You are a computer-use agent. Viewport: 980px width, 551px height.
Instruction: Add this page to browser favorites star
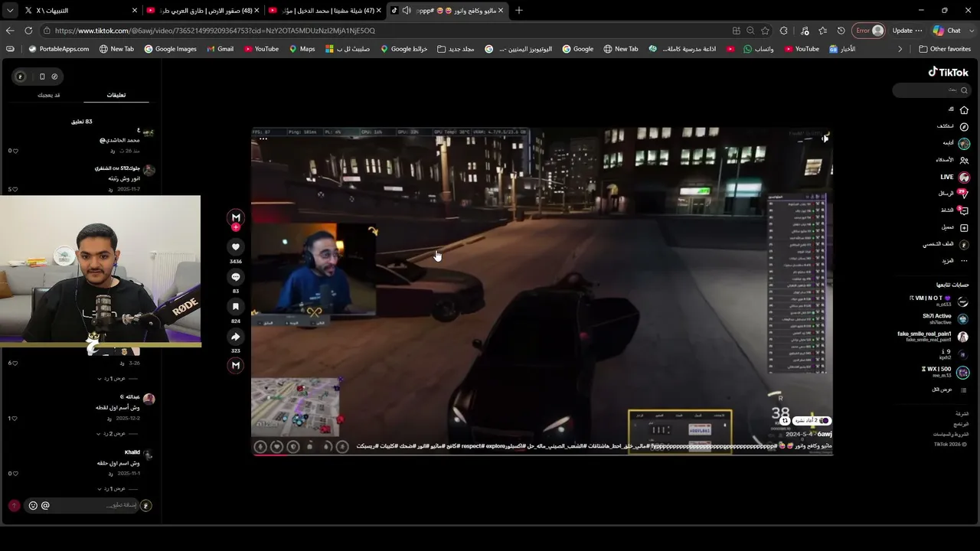(x=765, y=31)
